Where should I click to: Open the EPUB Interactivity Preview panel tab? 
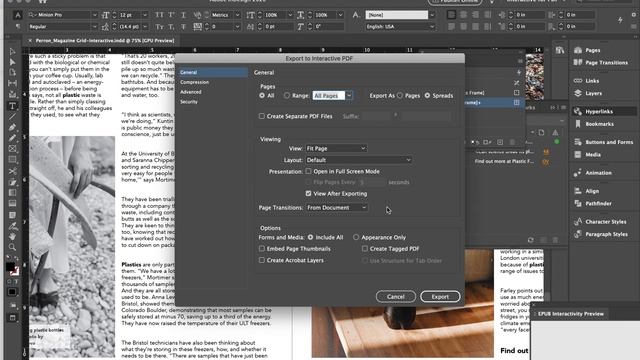click(x=571, y=314)
